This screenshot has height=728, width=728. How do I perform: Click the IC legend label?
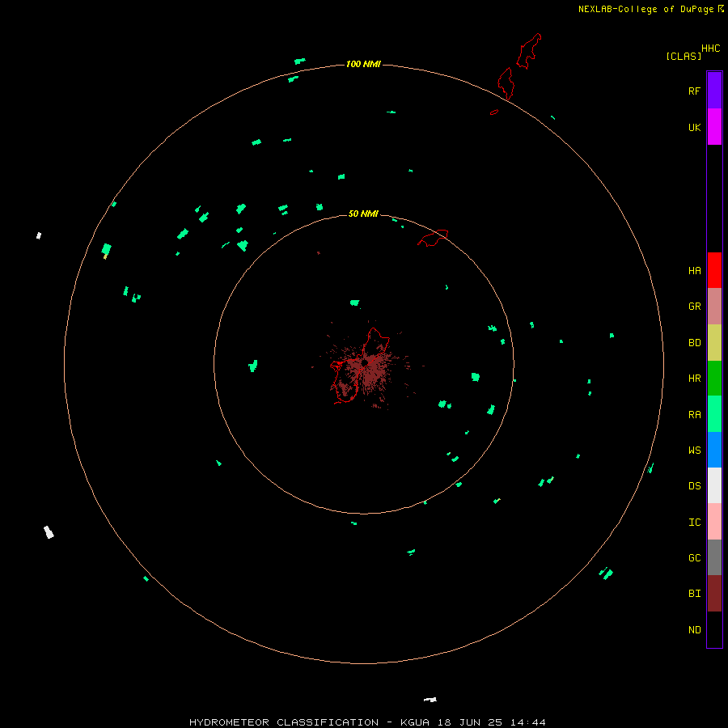point(695,523)
